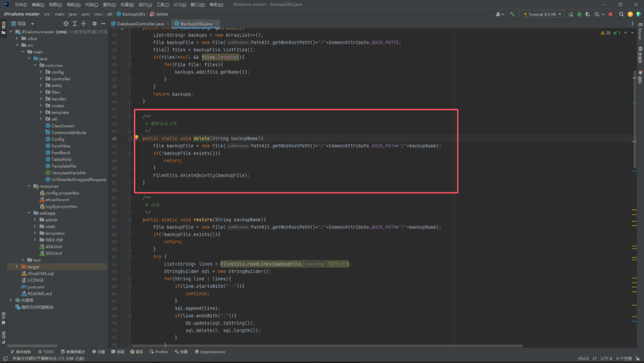The height and width of the screenshot is (363, 644).
Task: Click the orange IDE update icon
Action: 630,14
